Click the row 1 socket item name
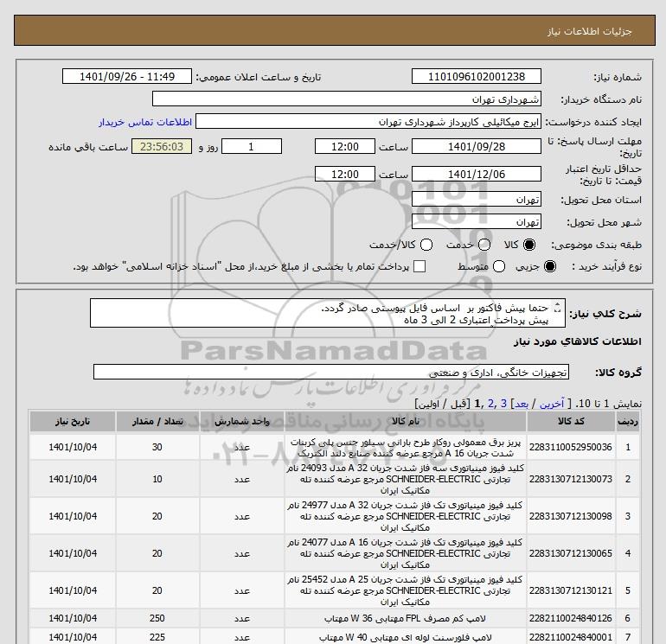This screenshot has width=666, height=644. (405, 448)
